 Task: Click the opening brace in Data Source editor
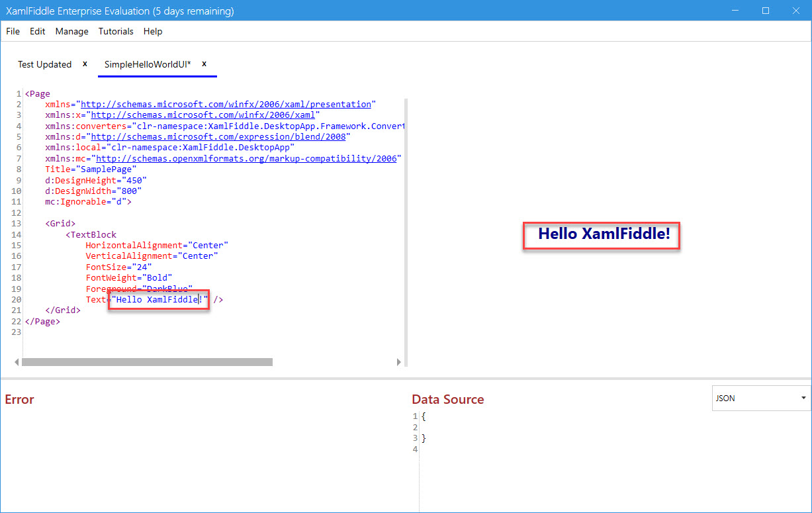click(424, 416)
